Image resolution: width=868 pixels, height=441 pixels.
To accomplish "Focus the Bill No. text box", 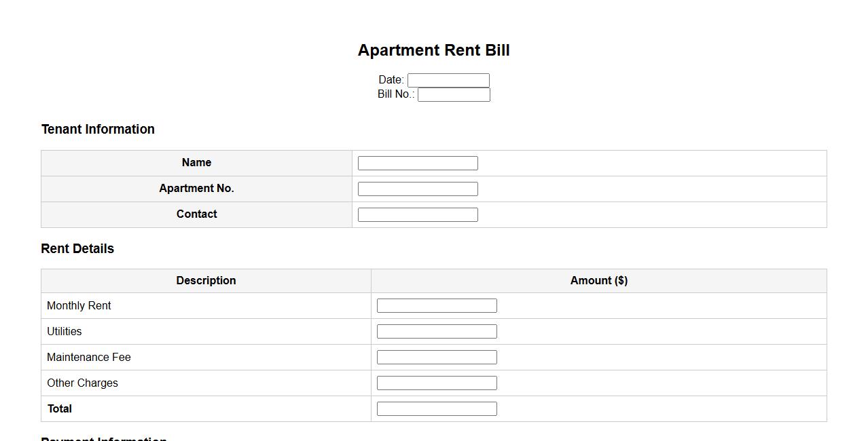I will point(454,95).
